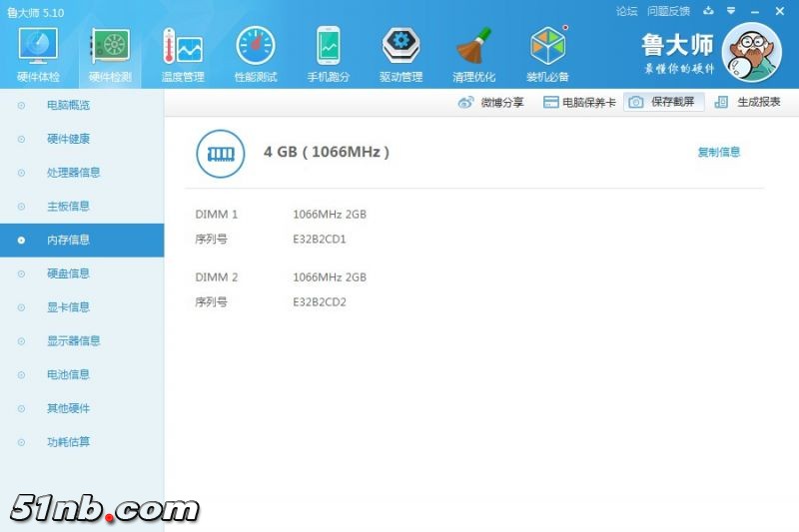Share via 微博分享 Weibo button
Viewport: 799px width, 532px height.
(x=490, y=102)
